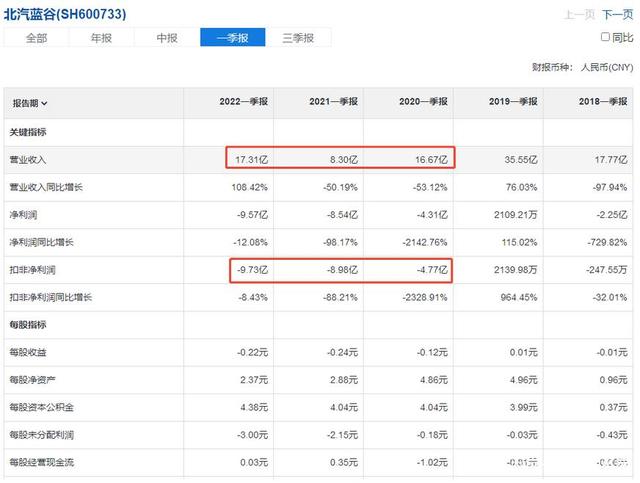Click the -729.82% growth value

(x=607, y=242)
